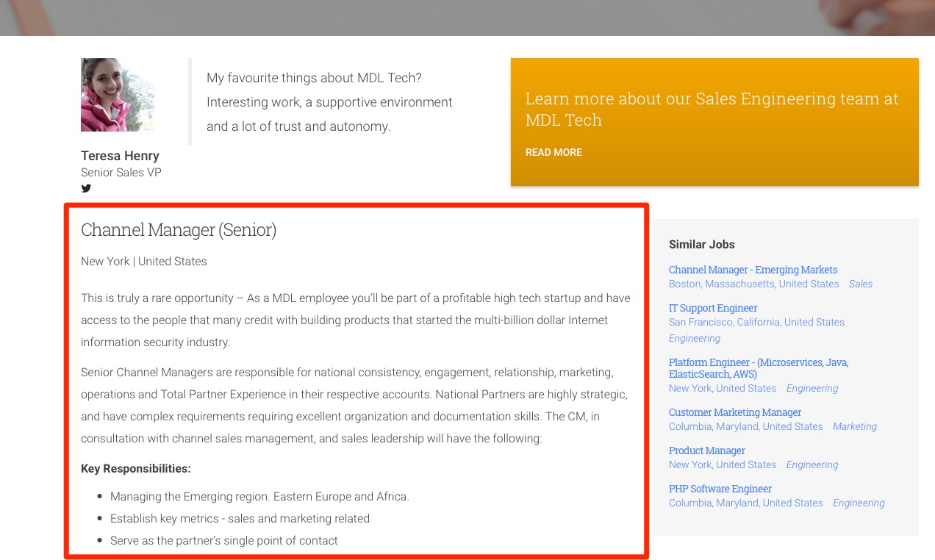Click Engineering tag next to Product Manager

812,464
